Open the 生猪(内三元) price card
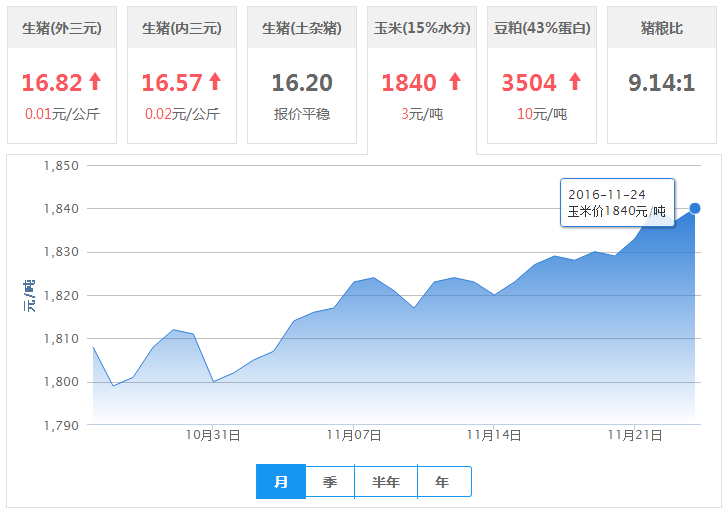The width and height of the screenshot is (728, 515). pyautogui.click(x=182, y=75)
